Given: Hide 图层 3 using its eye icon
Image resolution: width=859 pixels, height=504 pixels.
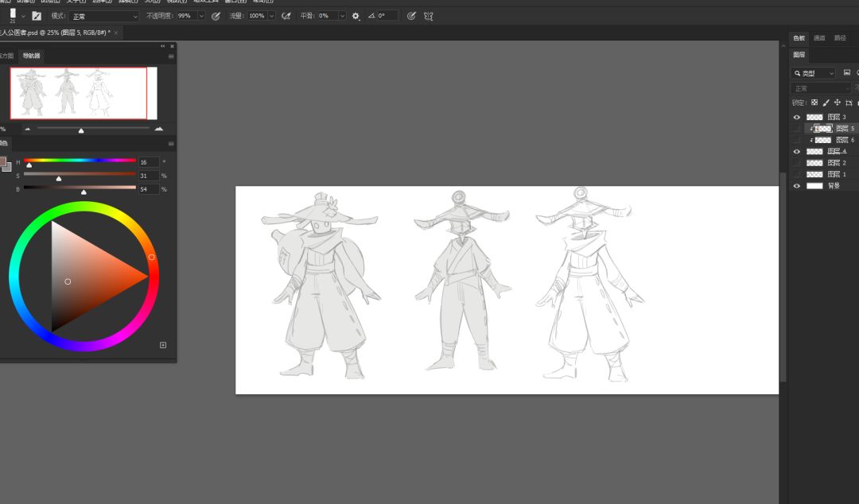Looking at the screenshot, I should click(797, 117).
